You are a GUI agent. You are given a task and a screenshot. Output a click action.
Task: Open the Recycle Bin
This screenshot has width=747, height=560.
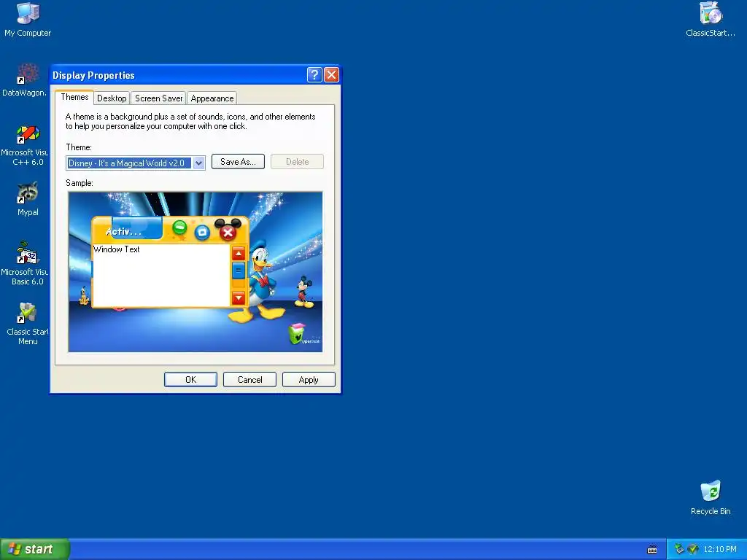click(711, 497)
